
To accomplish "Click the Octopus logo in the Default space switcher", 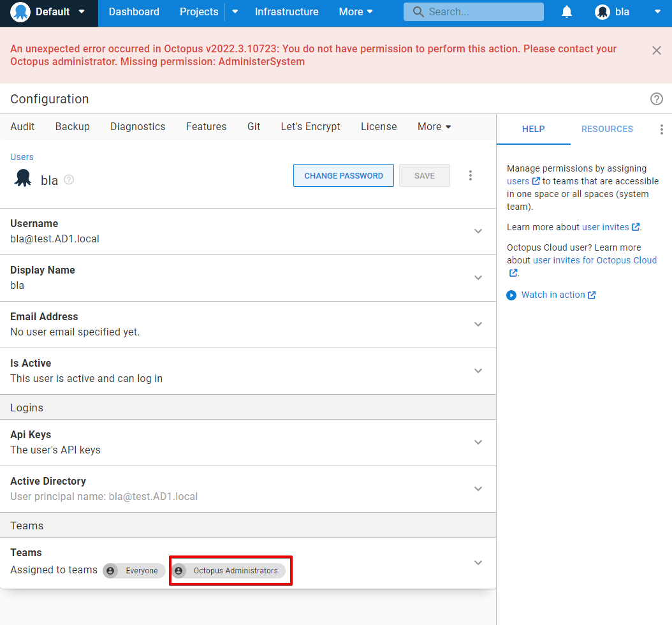I will click(x=20, y=11).
